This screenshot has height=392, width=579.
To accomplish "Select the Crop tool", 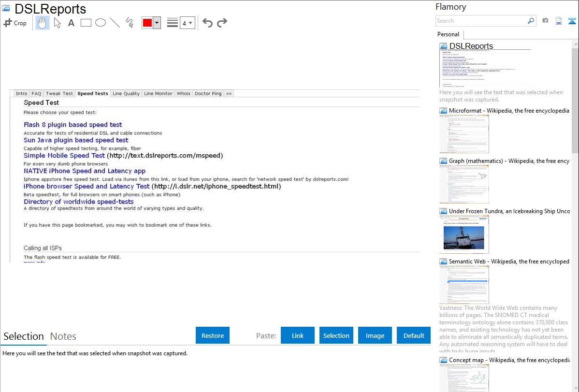I will coord(15,23).
